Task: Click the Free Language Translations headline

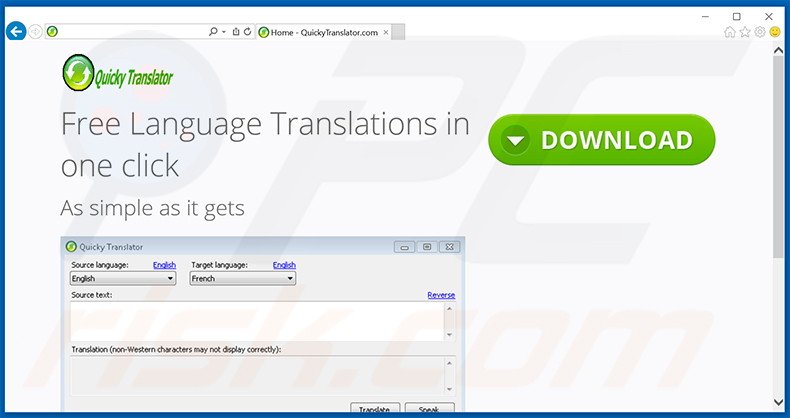Action: (x=265, y=144)
